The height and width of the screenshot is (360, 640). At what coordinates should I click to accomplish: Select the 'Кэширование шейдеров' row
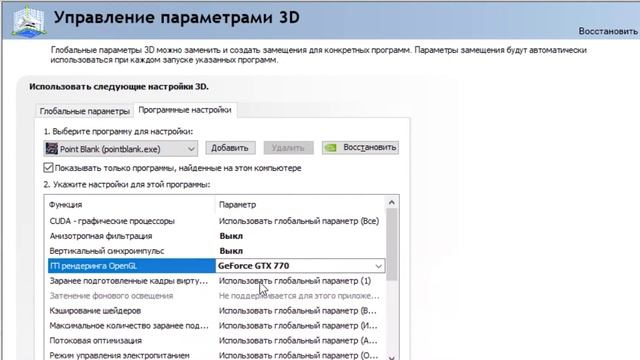tap(216, 311)
